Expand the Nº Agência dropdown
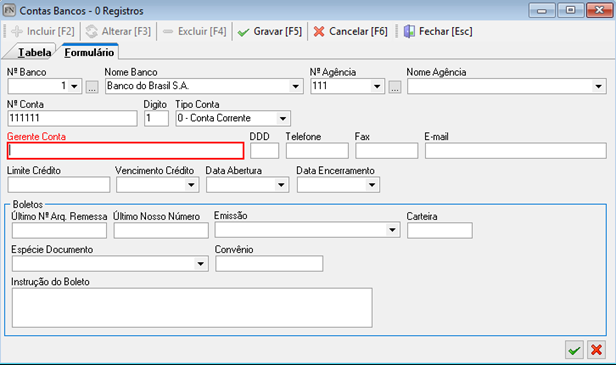 pyautogui.click(x=377, y=86)
